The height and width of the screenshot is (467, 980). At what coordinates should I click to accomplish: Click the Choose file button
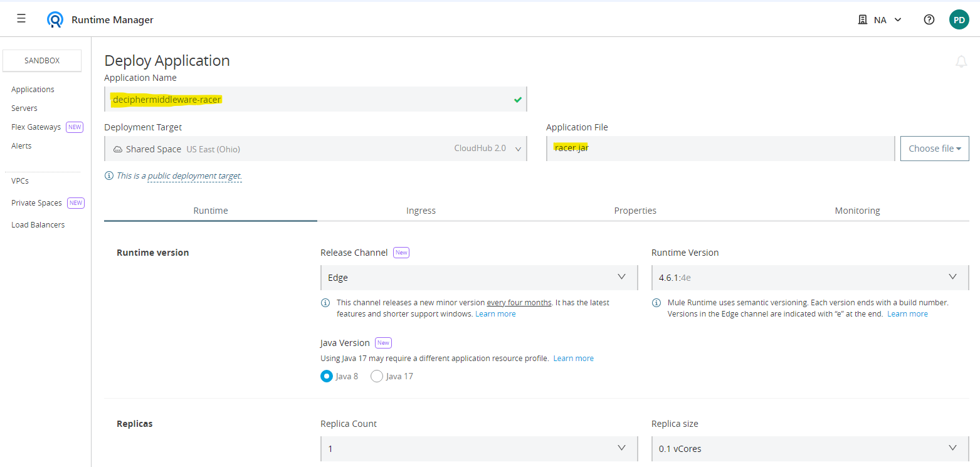[934, 149]
